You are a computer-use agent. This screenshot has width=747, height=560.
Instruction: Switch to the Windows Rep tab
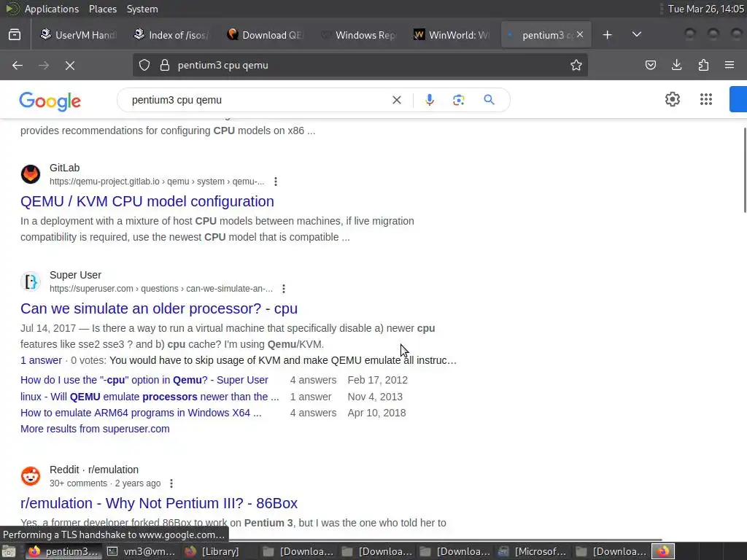pos(358,35)
